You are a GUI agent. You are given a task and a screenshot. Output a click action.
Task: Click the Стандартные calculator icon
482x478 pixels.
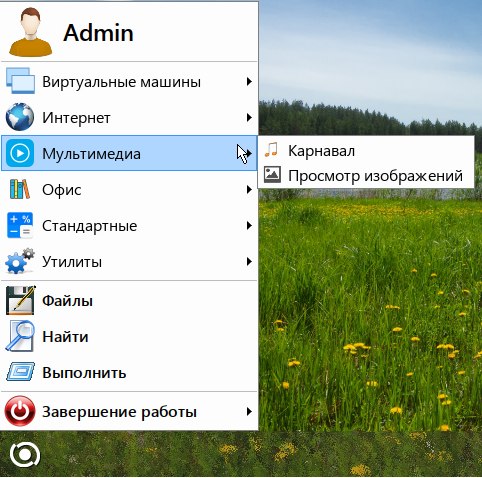[x=20, y=225]
